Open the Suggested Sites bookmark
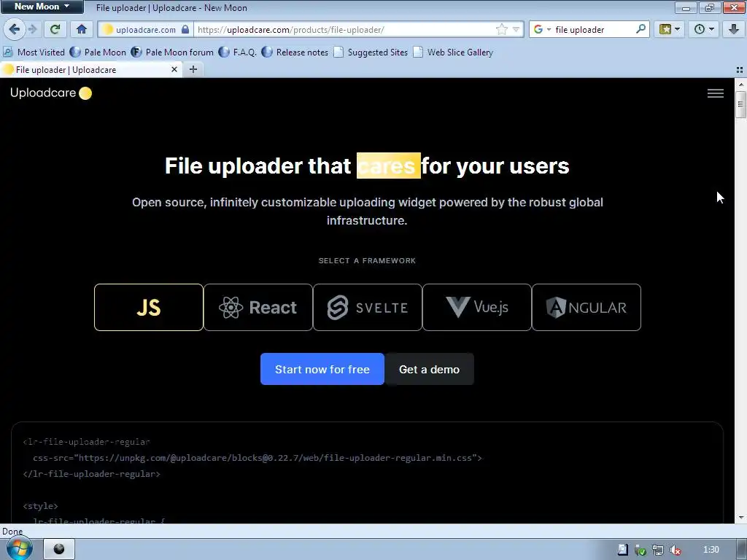 click(371, 52)
